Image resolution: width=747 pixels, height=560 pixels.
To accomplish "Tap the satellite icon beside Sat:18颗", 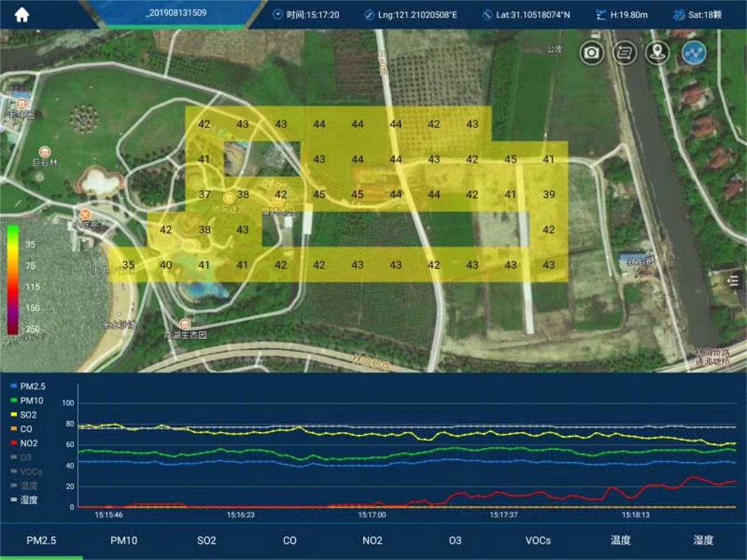I will tap(679, 15).
